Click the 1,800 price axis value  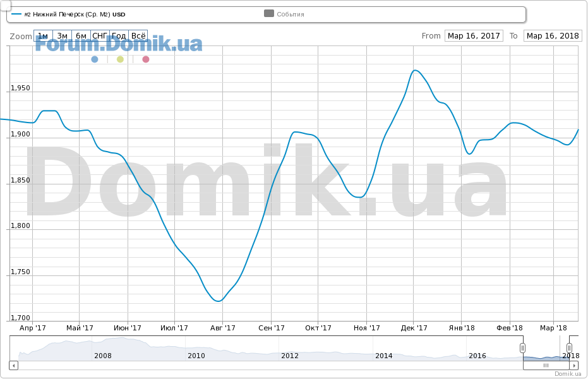click(20, 226)
